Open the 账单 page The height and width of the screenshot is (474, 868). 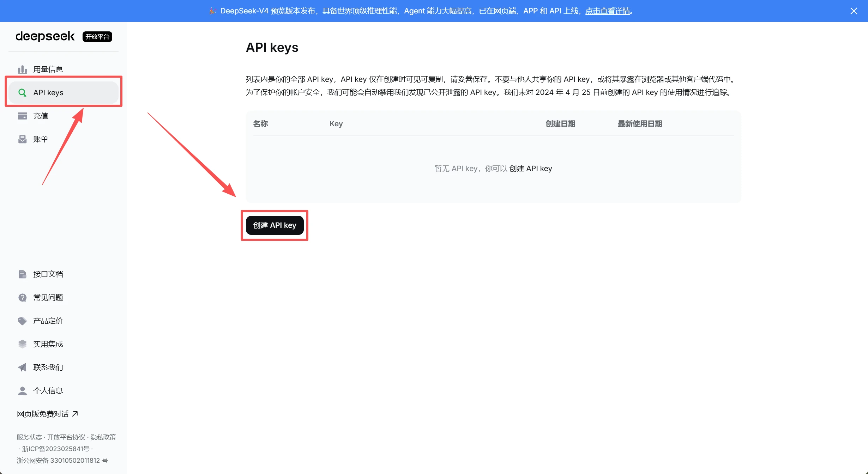pyautogui.click(x=63, y=139)
